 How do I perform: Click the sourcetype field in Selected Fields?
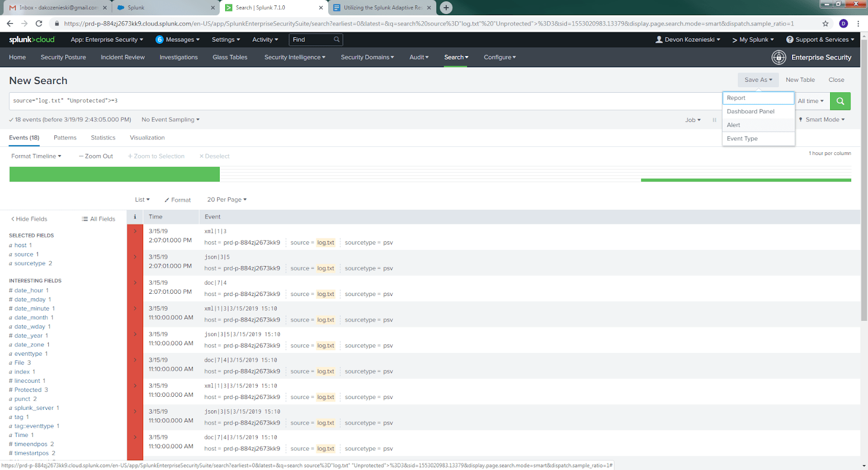30,263
